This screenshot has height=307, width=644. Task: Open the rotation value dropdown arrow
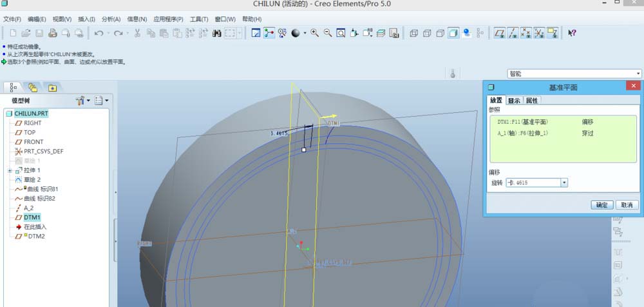point(564,183)
